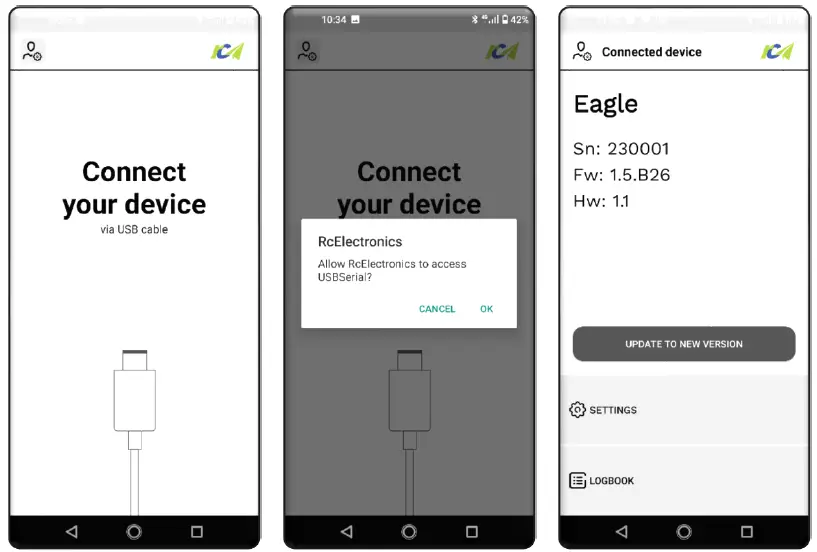Screen dimensions: 817x552
Task: Click OK to allow USBSerial access
Action: pyautogui.click(x=486, y=309)
